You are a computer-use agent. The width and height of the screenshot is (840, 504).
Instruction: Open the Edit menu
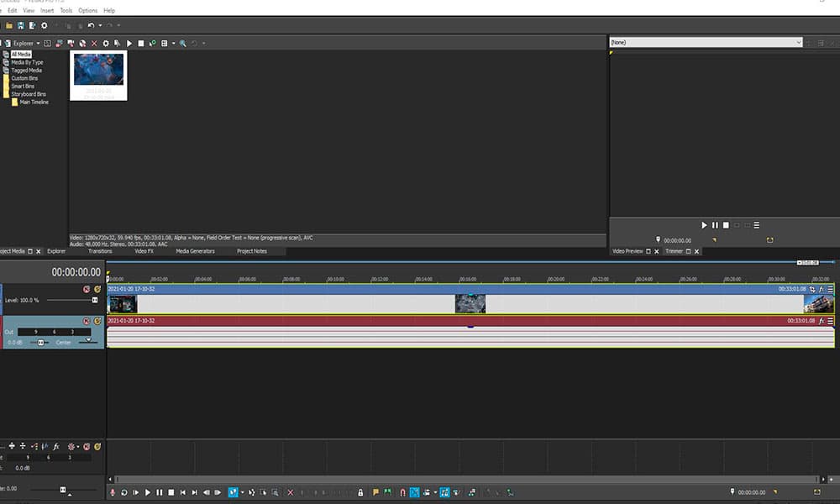tap(13, 10)
